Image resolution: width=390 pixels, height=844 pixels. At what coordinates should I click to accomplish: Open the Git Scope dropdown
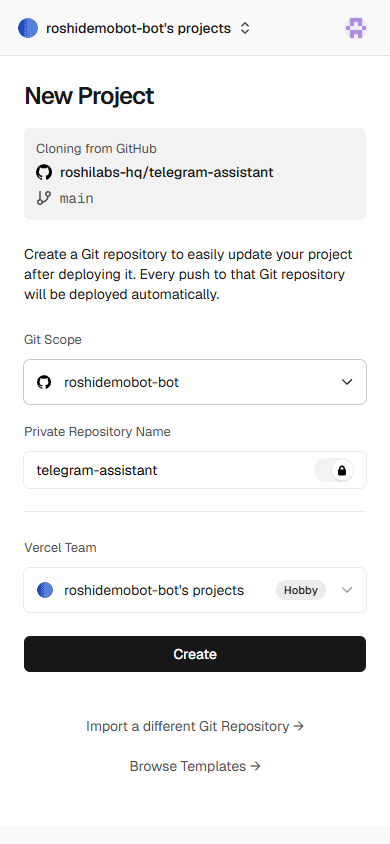[195, 382]
